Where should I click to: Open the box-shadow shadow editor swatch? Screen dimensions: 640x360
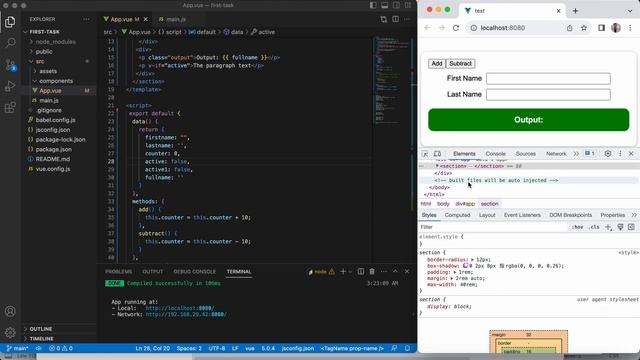465,266
